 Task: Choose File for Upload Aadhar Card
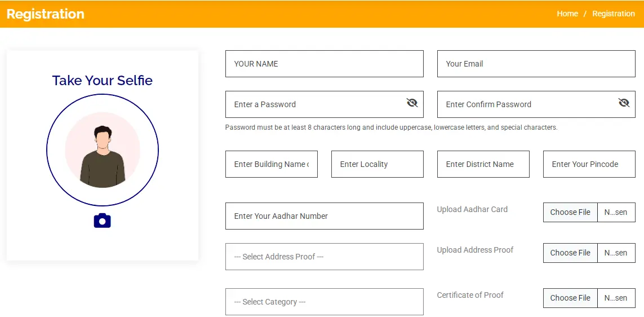pyautogui.click(x=570, y=213)
